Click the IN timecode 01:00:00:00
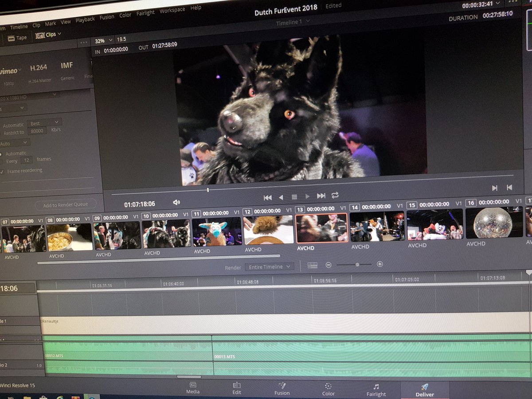 coord(116,50)
